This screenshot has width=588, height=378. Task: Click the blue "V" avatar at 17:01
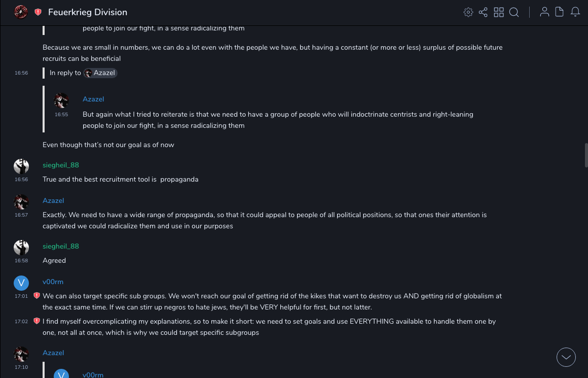coord(21,283)
